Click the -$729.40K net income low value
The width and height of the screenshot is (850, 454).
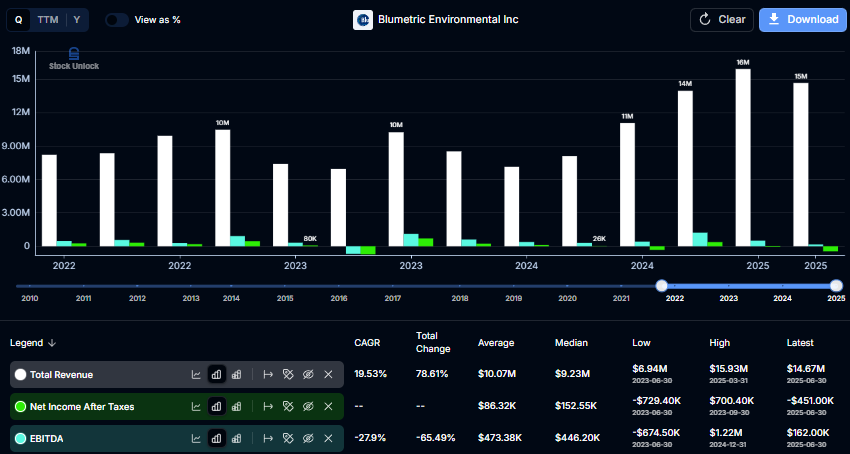[x=657, y=401]
